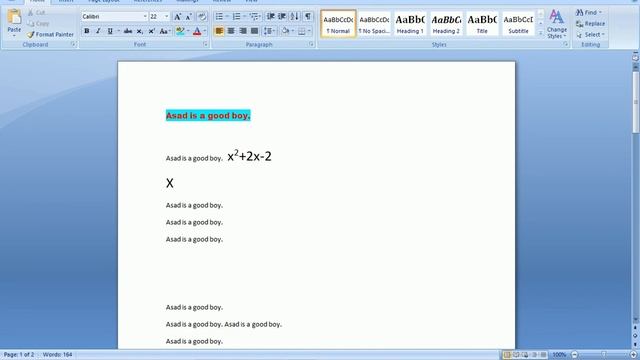Open the Find dropdown arrow
Image resolution: width=640 pixels, height=360 pixels.
[600, 13]
